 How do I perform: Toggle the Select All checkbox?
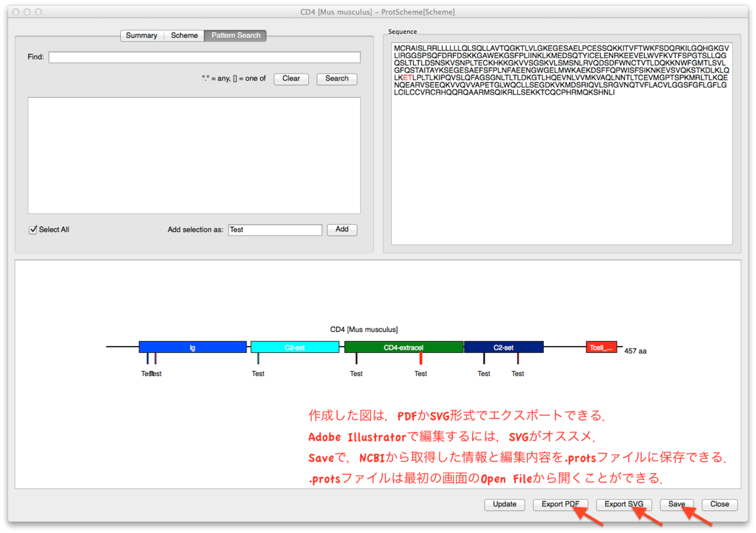pos(33,230)
